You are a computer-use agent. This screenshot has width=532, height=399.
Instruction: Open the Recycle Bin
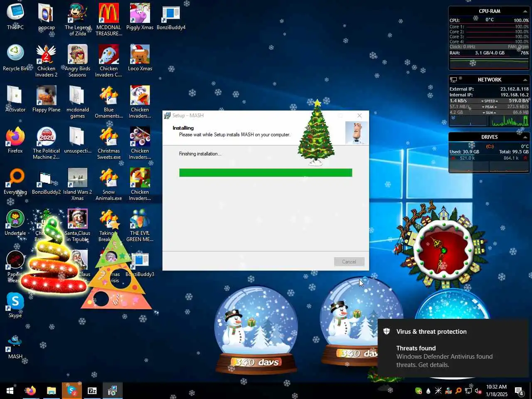(x=15, y=58)
